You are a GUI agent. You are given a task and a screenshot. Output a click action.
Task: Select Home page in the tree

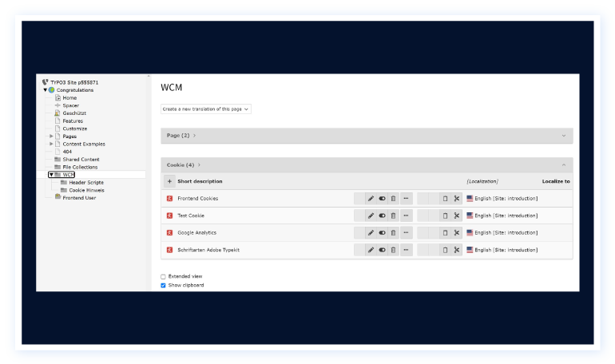click(x=69, y=98)
